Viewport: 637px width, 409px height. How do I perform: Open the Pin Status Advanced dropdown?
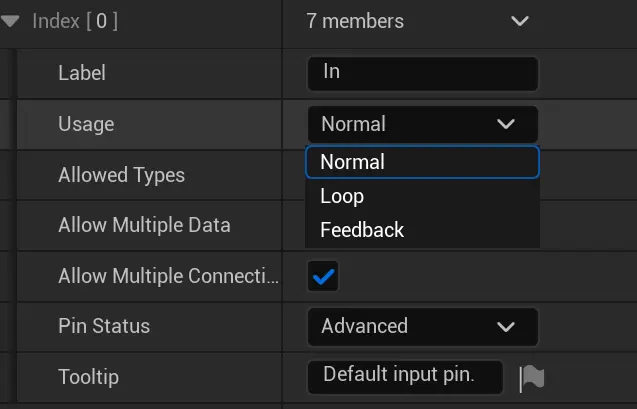422,326
